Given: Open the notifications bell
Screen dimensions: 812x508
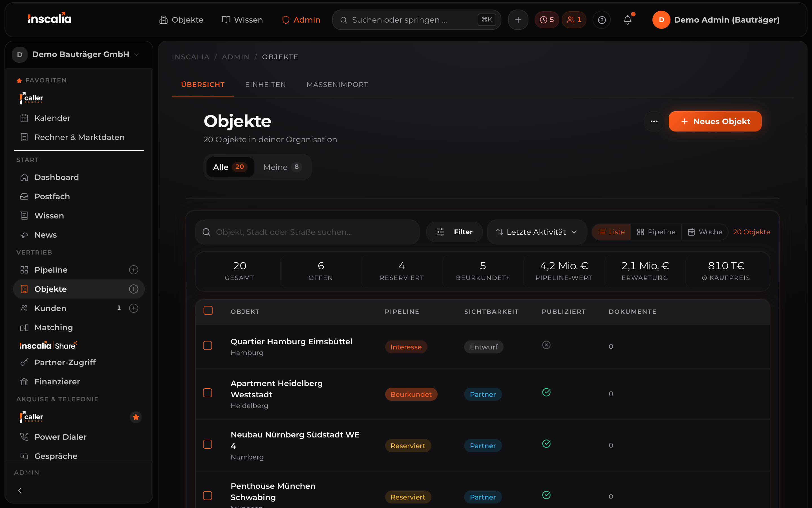Looking at the screenshot, I should coord(627,20).
